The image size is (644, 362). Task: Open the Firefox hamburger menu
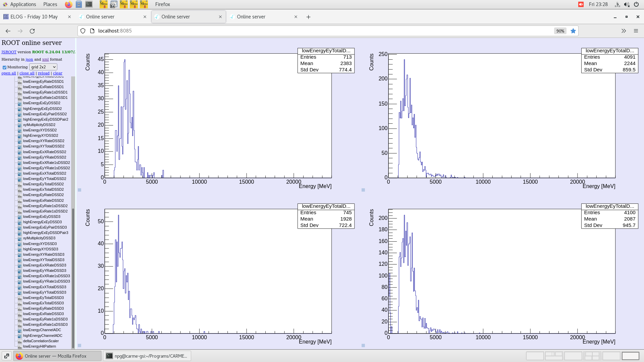[636, 31]
